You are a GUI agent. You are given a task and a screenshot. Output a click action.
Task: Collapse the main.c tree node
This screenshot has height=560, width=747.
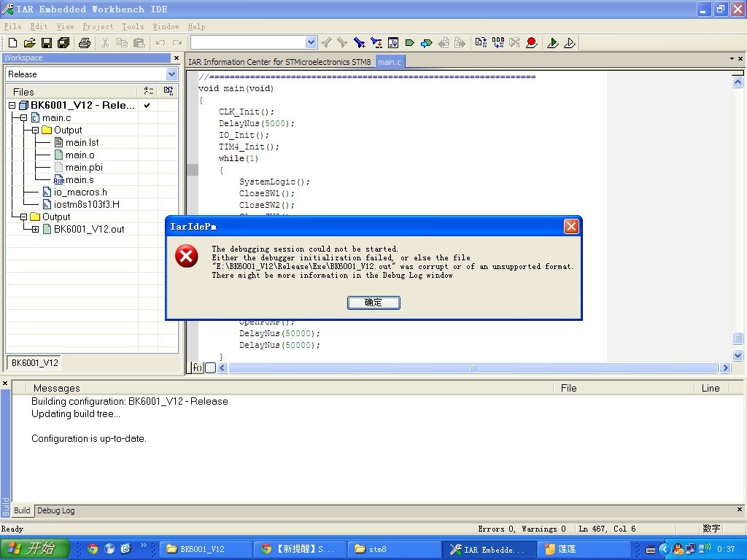point(24,117)
